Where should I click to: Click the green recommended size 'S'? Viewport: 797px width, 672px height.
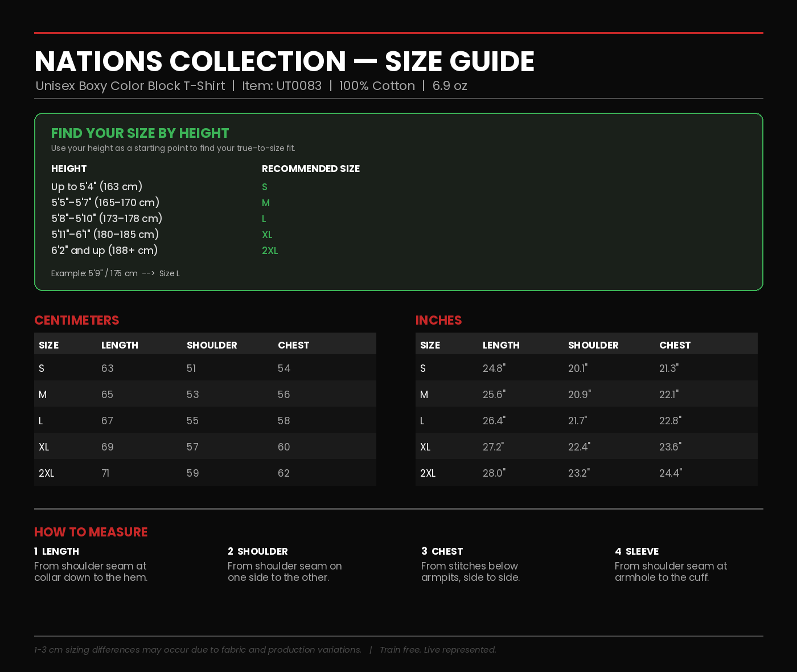pos(265,187)
